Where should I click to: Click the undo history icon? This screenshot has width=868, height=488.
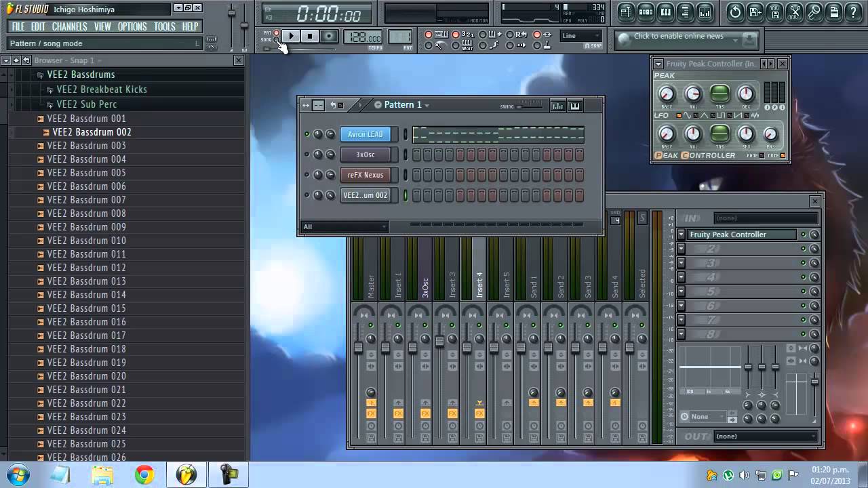[x=735, y=12]
